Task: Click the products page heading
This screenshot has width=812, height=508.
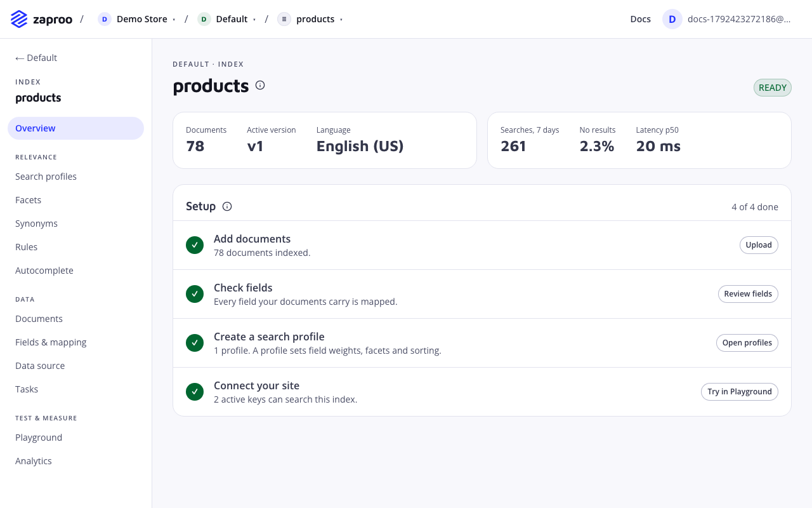Action: click(211, 86)
